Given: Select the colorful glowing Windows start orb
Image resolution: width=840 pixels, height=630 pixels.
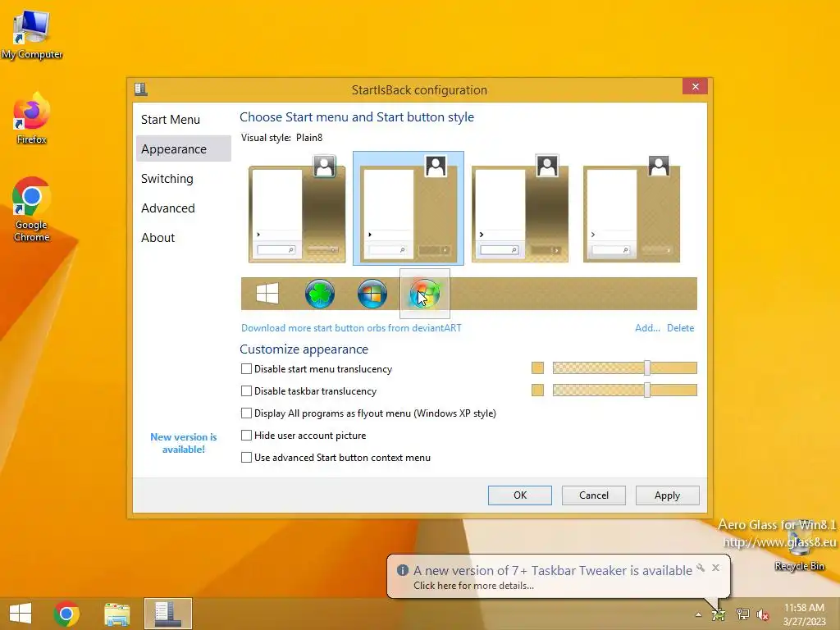Looking at the screenshot, I should point(425,294).
